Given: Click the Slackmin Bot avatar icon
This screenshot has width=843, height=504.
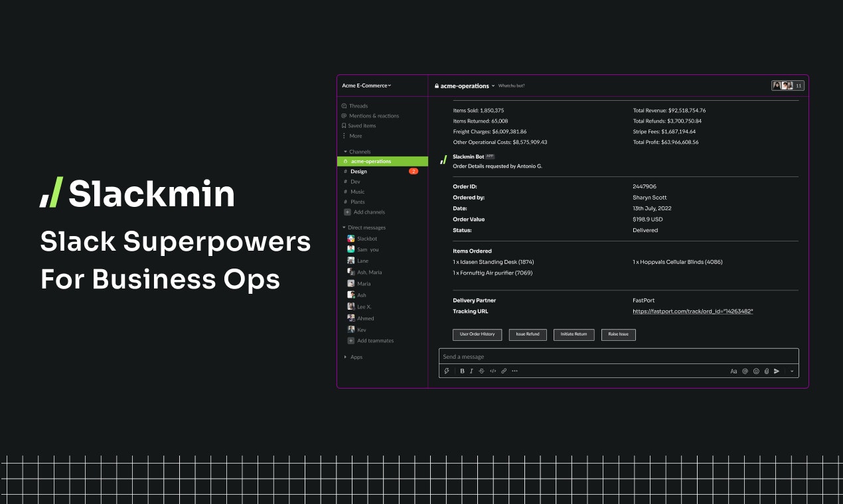Looking at the screenshot, I should 443,160.
